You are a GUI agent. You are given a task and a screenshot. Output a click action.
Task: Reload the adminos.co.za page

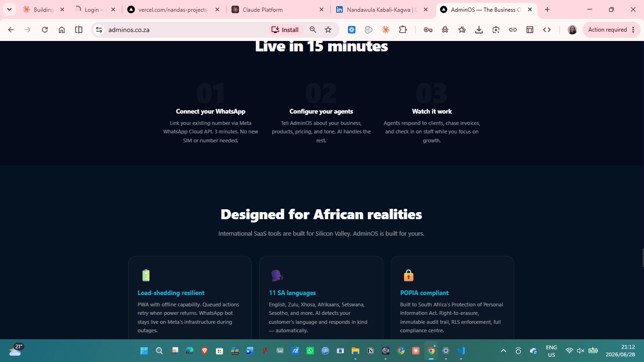[x=45, y=30]
